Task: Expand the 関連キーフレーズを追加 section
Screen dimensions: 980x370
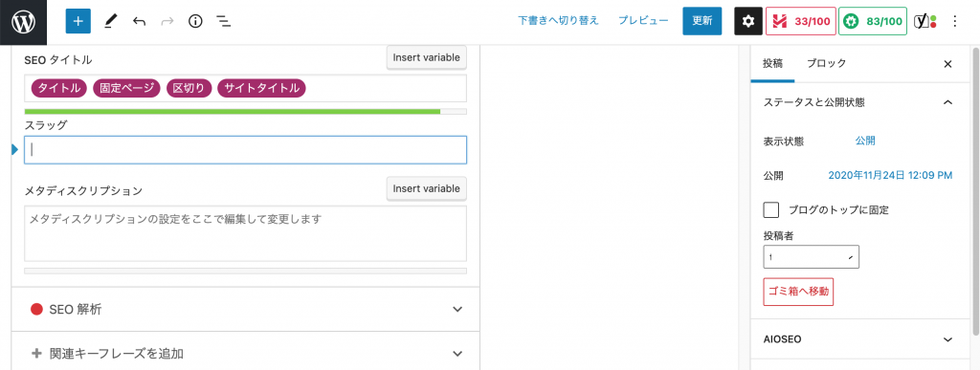Action: [246, 353]
